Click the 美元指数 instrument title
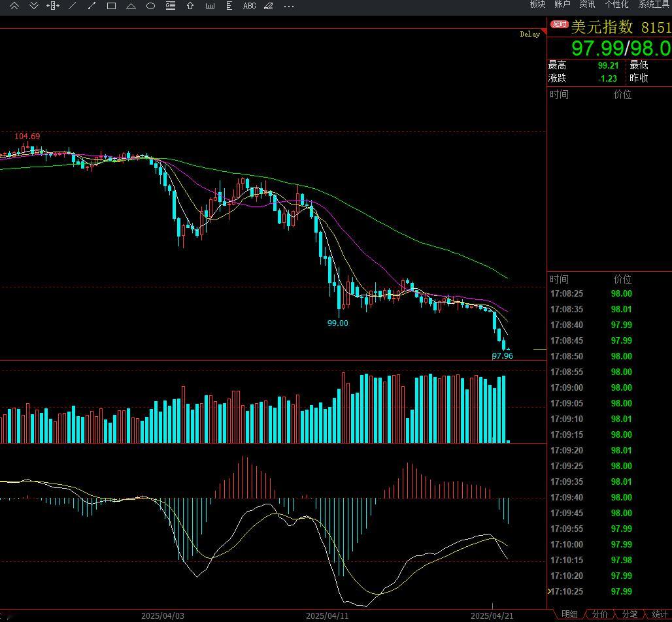This screenshot has width=672, height=622. [601, 27]
